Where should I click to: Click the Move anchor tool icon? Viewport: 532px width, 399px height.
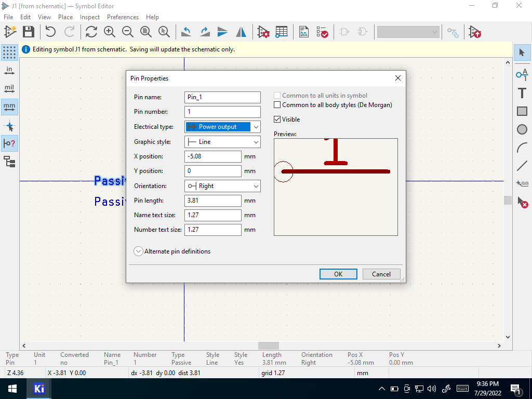click(522, 183)
